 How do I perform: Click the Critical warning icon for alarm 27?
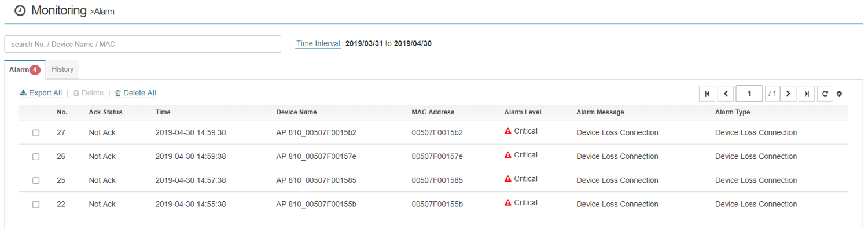(507, 131)
